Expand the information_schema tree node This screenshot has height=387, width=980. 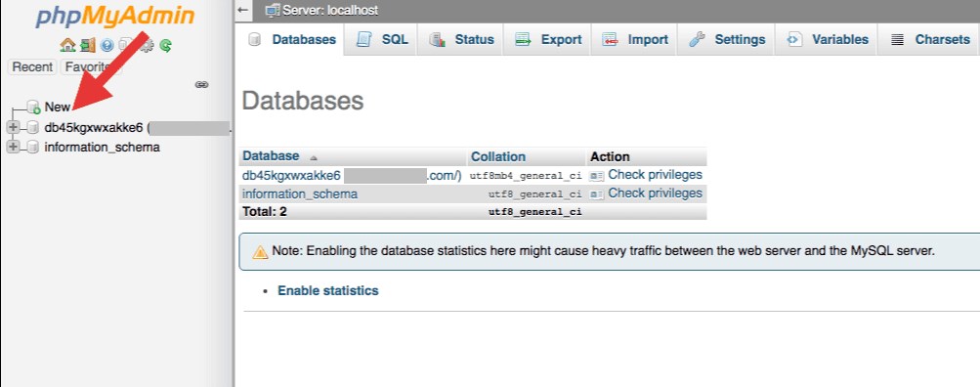click(12, 148)
